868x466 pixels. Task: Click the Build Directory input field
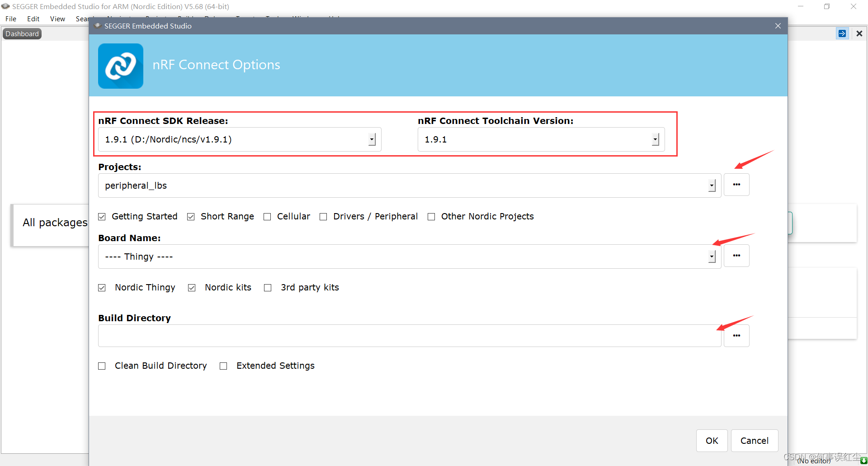pyautogui.click(x=410, y=336)
